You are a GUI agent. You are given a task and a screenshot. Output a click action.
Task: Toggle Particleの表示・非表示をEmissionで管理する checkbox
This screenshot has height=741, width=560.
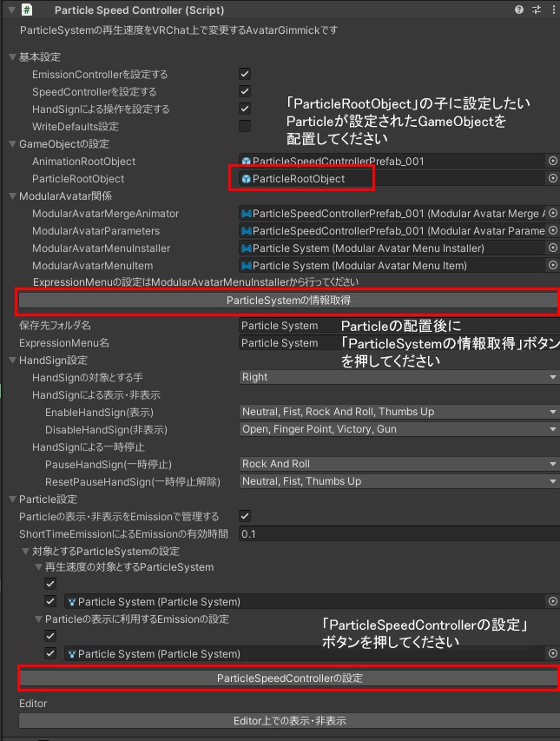pyautogui.click(x=245, y=517)
